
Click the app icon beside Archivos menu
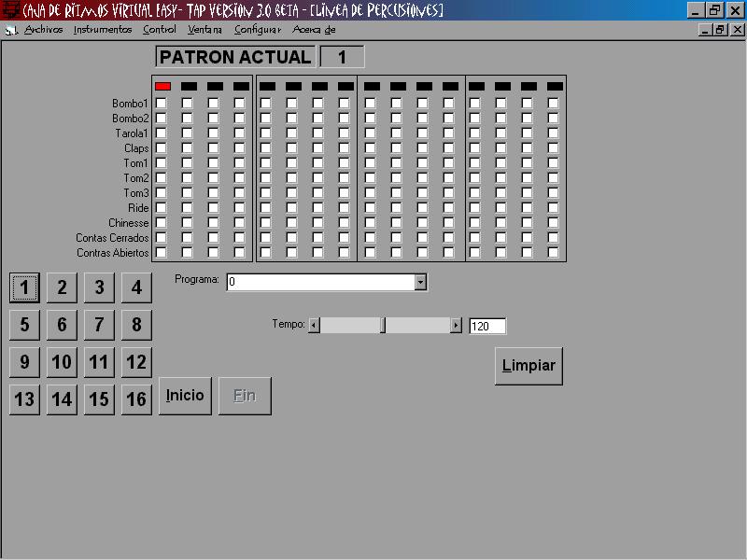(x=11, y=30)
